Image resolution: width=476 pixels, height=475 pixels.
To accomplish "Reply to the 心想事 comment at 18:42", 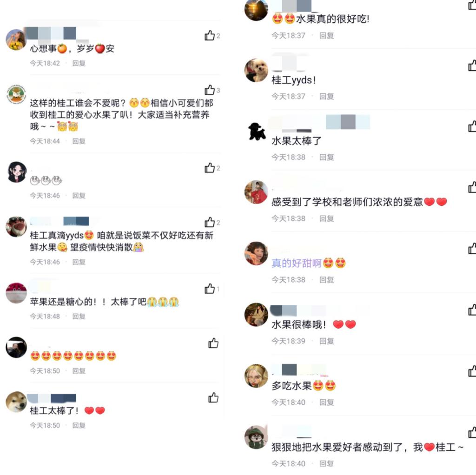I will tap(79, 63).
